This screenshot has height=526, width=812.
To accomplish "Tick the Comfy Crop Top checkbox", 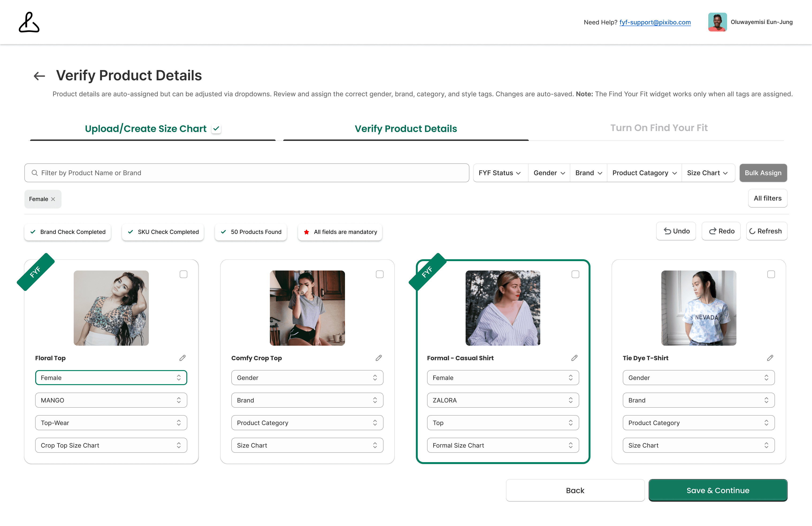I will (379, 275).
